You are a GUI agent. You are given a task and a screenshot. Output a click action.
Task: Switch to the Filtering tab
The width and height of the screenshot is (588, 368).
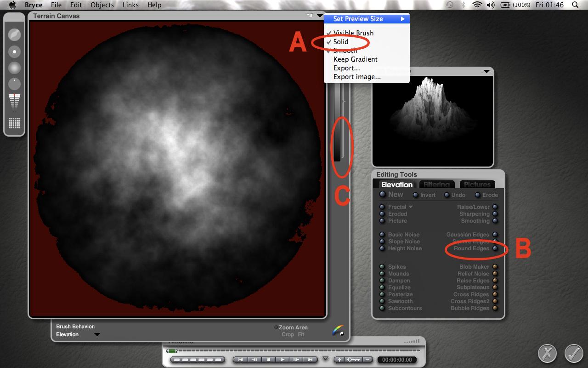pyautogui.click(x=436, y=184)
